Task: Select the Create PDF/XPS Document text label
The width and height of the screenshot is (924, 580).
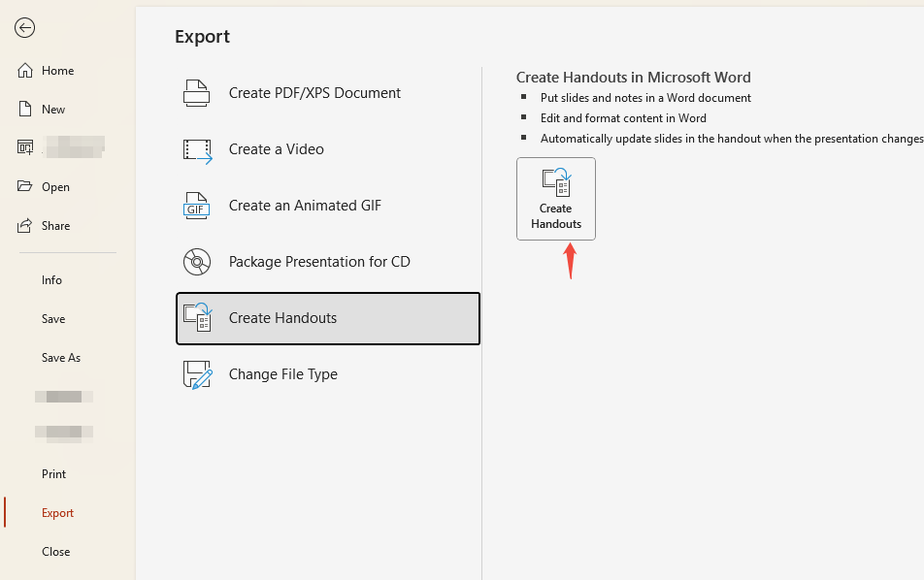Action: 314,93
